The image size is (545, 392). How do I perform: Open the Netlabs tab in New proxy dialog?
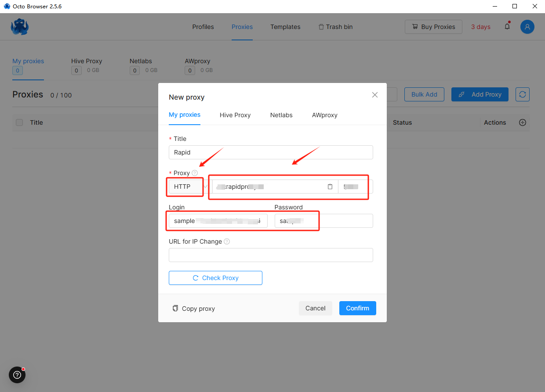281,115
